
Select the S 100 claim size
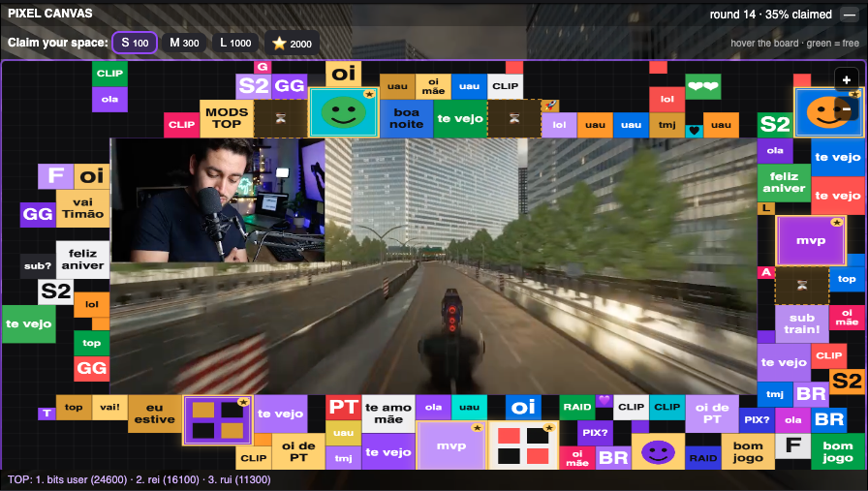coord(135,43)
